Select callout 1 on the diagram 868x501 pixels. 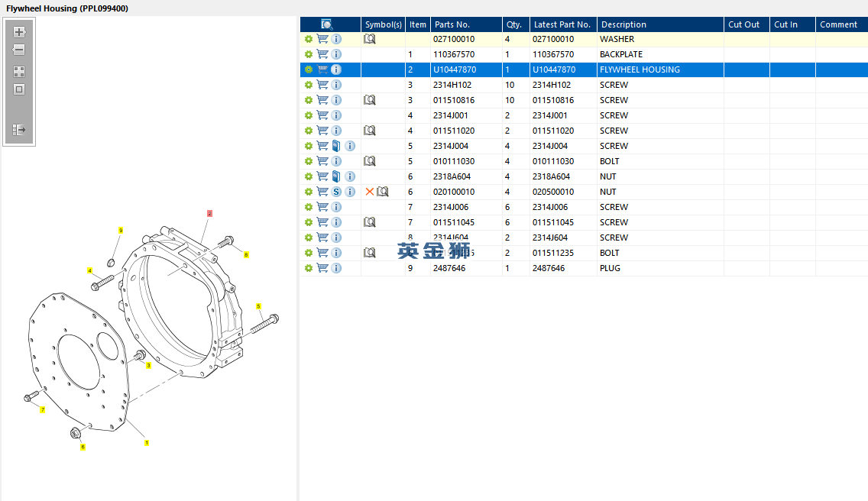click(147, 443)
